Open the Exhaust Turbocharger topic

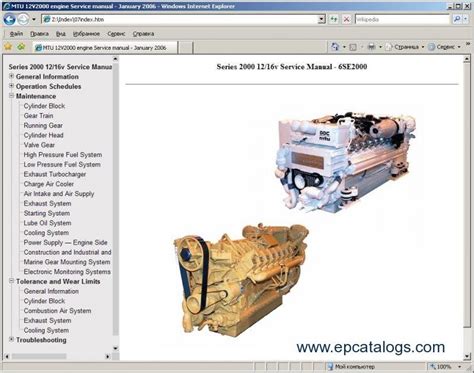pos(55,174)
